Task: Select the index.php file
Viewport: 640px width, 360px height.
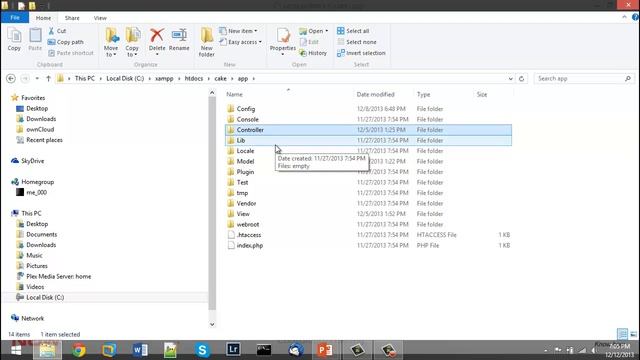Action: pyautogui.click(x=250, y=245)
